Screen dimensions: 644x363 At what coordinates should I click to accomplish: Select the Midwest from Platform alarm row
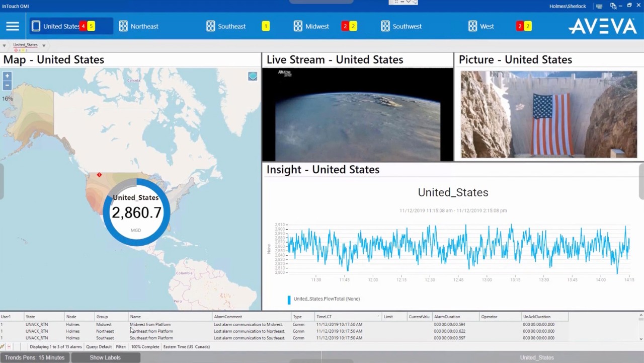150,325
